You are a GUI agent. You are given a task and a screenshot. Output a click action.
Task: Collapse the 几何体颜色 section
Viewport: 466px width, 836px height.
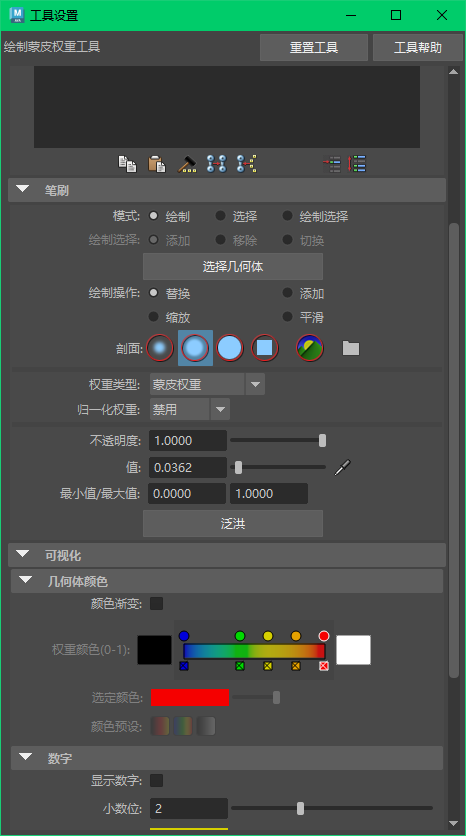[x=26, y=580]
